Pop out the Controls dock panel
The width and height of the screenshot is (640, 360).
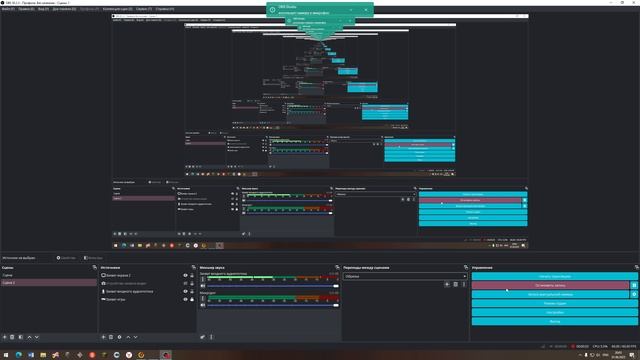636,267
